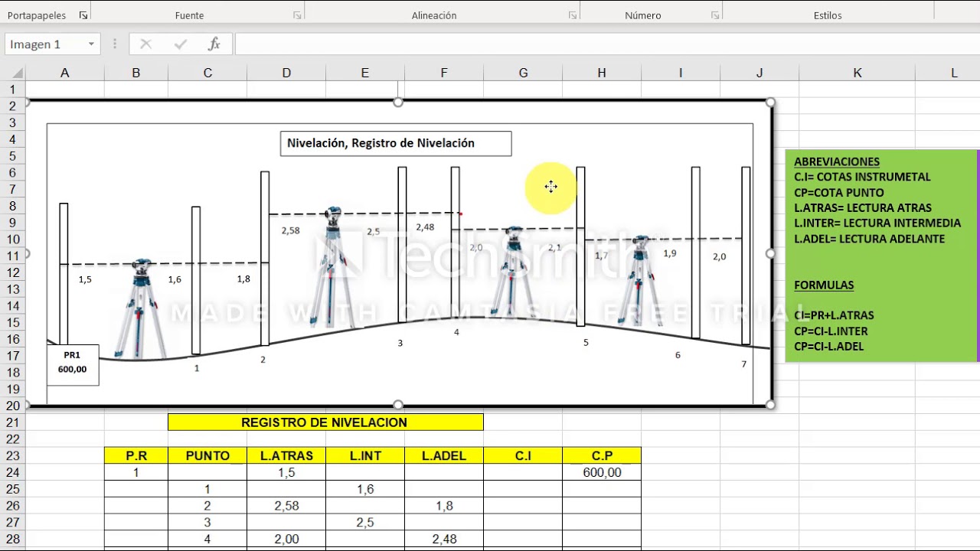Select the cell containing 2,48

pyautogui.click(x=444, y=540)
